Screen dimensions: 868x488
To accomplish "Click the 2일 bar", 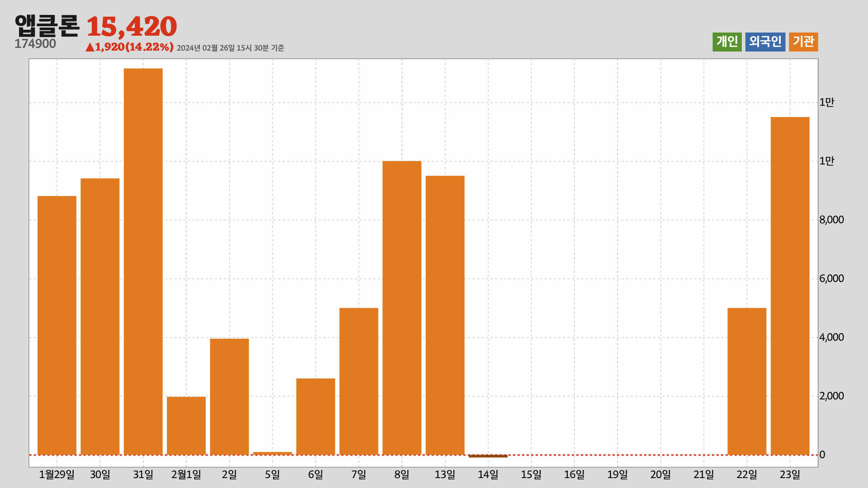I will (x=229, y=397).
